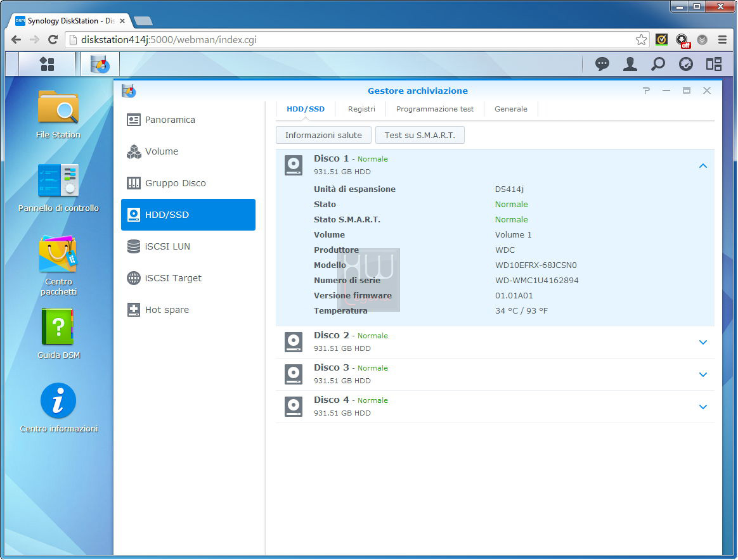Click the Stato S.M.A.R.T. Normale value

(x=511, y=220)
